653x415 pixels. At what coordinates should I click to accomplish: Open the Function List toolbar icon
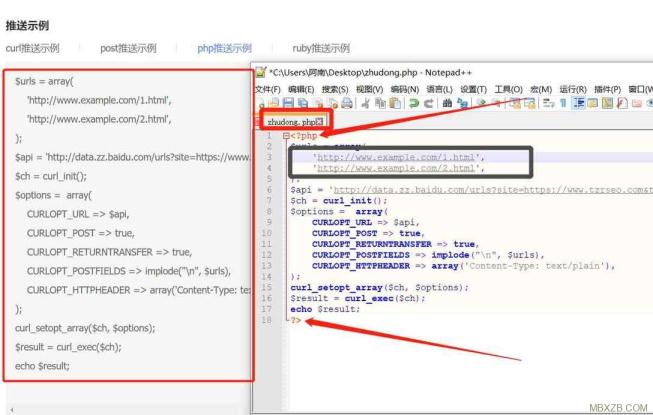point(622,103)
